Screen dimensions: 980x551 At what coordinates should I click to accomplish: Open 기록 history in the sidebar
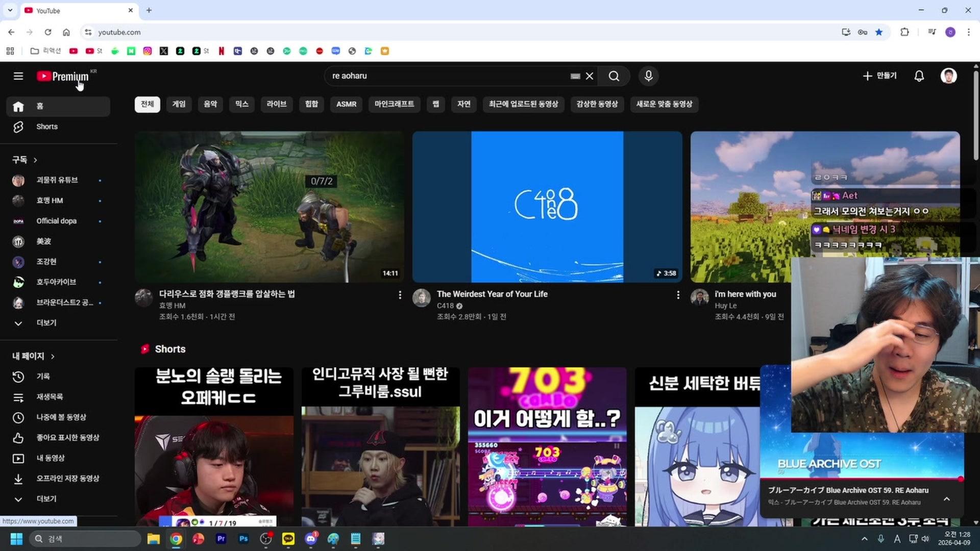(x=44, y=377)
